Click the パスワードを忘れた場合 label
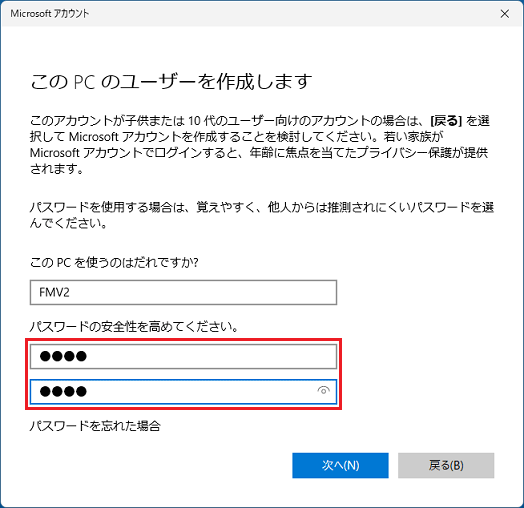 [x=95, y=426]
